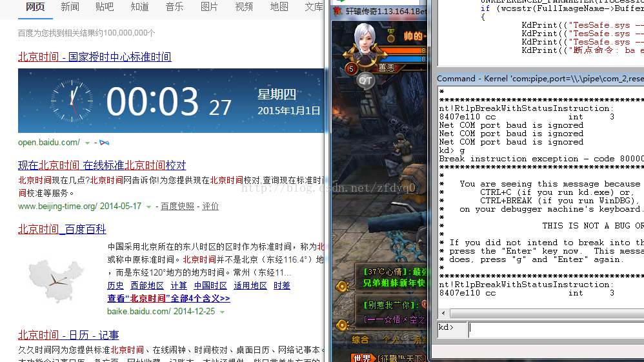
Task: Click the Command - Kernel window title bar
Action: coord(540,79)
